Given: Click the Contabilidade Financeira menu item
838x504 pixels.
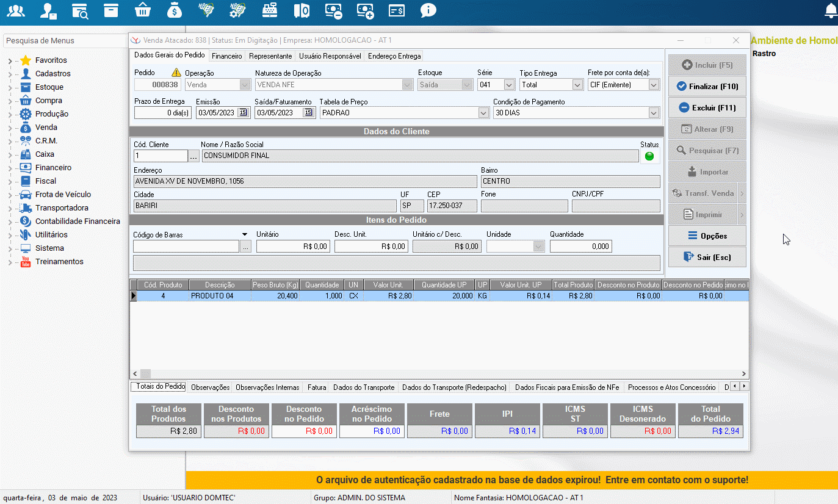Looking at the screenshot, I should [78, 221].
